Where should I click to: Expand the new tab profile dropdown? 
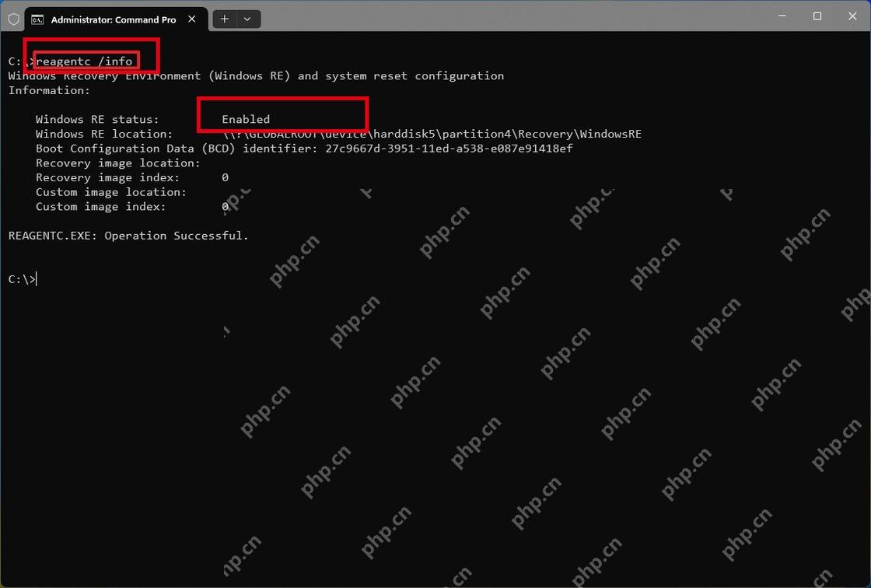[x=248, y=19]
